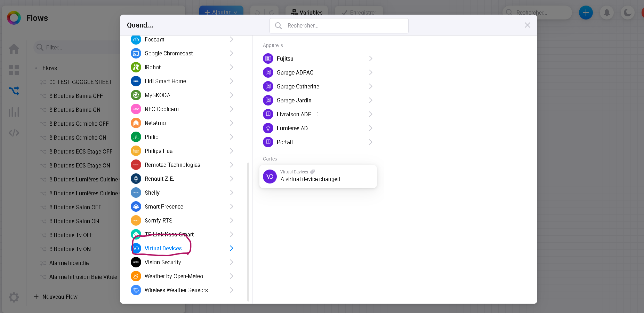The image size is (644, 313).
Task: Expand the Foscam app row chevron
Action: (232, 40)
